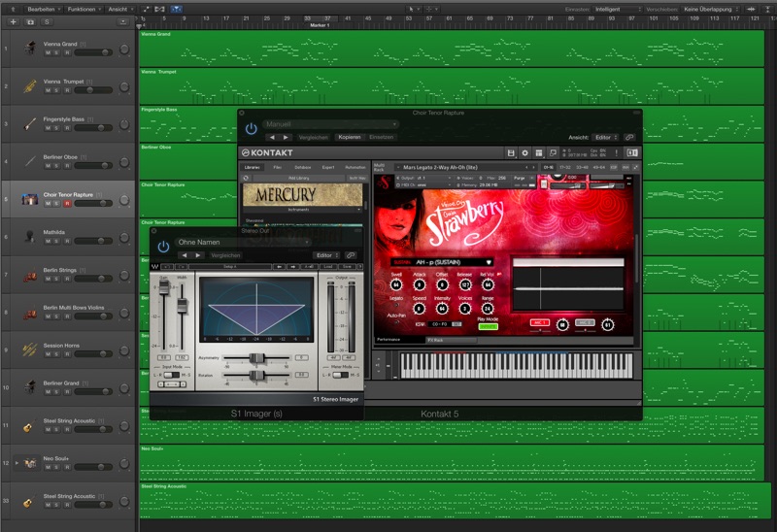This screenshot has width=777, height=532.
Task: Click the Session Horns track icon
Action: [30, 349]
